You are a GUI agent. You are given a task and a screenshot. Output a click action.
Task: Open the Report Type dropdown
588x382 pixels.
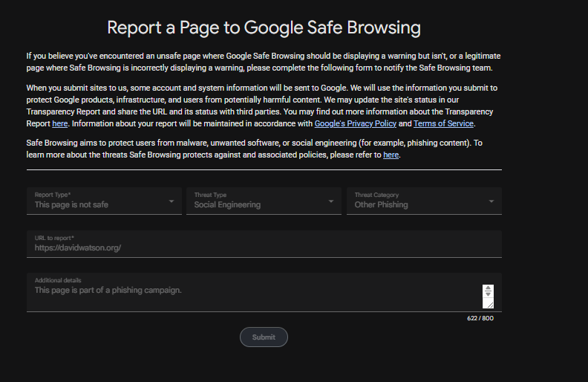click(104, 201)
